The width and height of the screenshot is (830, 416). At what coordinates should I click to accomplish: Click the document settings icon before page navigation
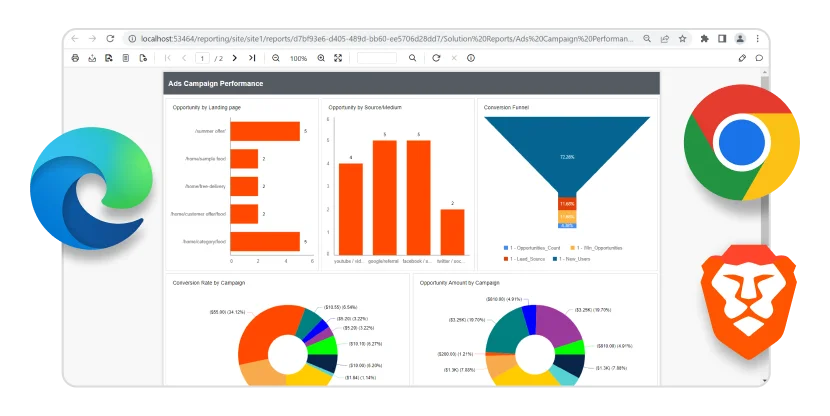pos(143,58)
